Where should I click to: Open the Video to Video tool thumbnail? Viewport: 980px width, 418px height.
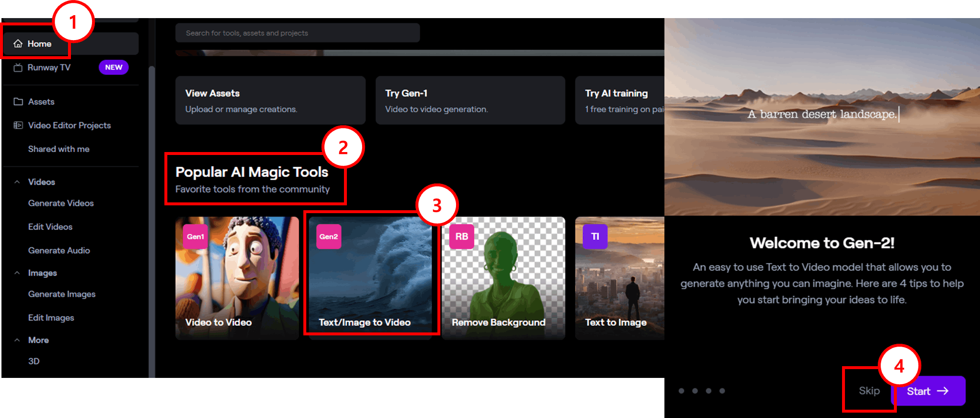tap(237, 278)
